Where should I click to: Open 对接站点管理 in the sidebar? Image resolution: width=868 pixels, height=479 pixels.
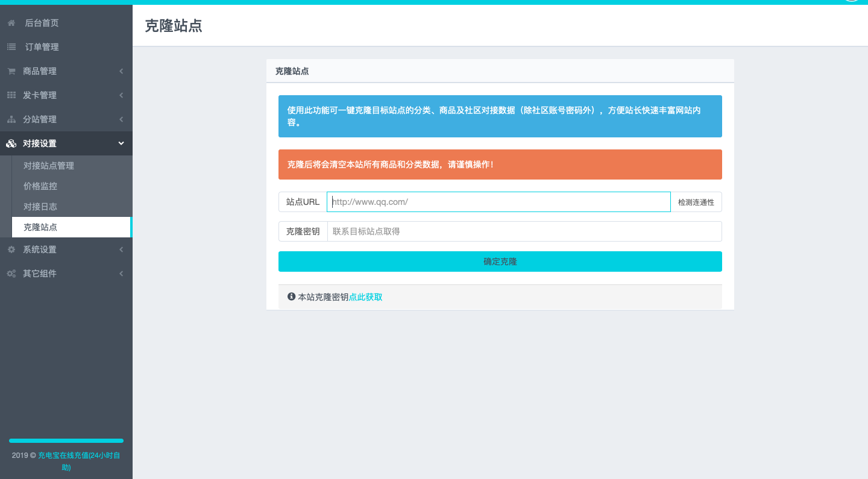tap(49, 166)
